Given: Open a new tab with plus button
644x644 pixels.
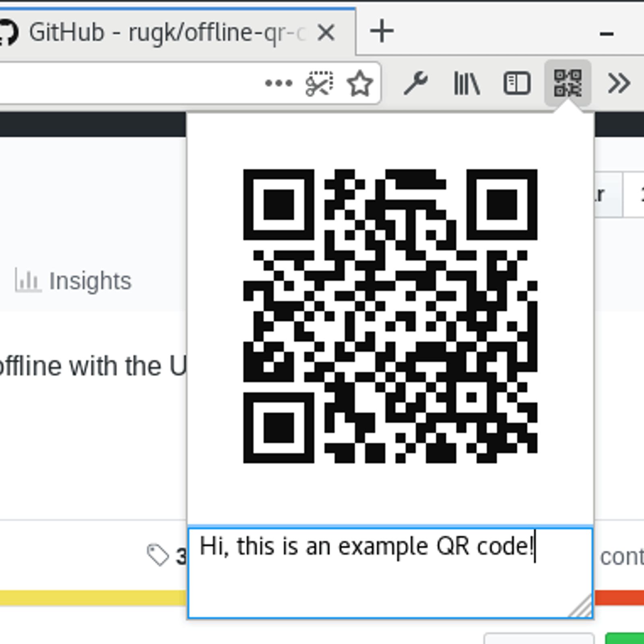Looking at the screenshot, I should click(x=382, y=31).
